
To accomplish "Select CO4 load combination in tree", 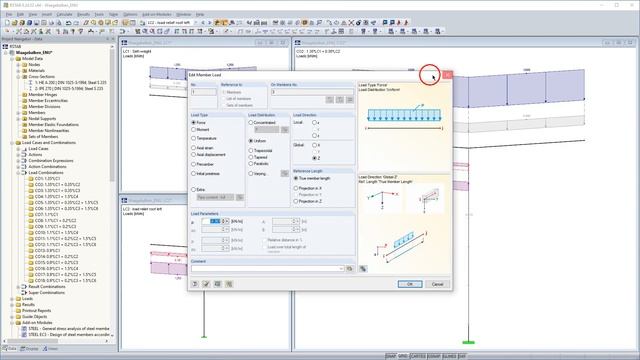I will pyautogui.click(x=56, y=196).
